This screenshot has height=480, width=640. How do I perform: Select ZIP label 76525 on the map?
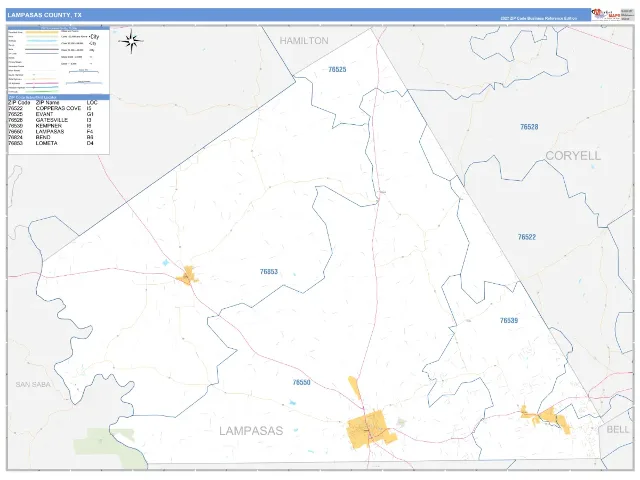[337, 70]
